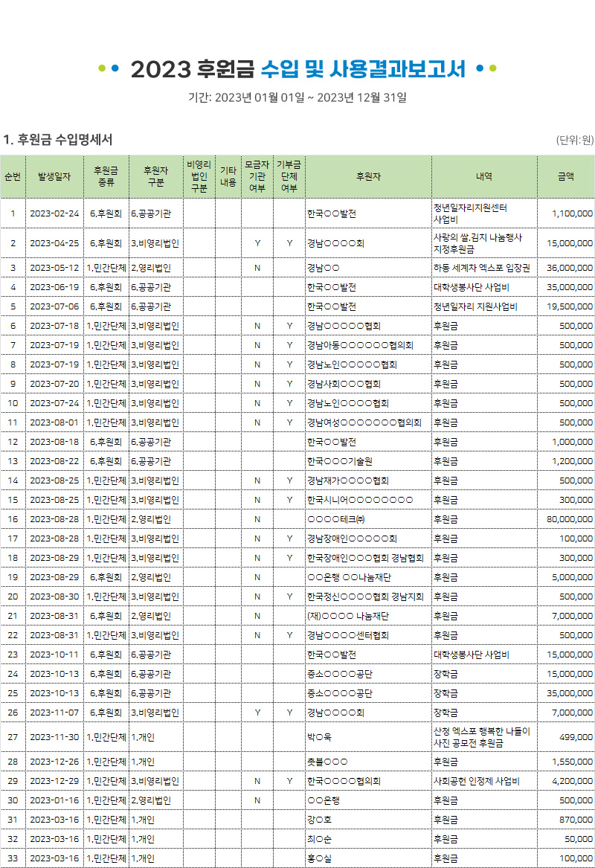The image size is (595, 868).
Task: Click the description '하동 세계차 엑스포 입장권'
Action: (482, 268)
